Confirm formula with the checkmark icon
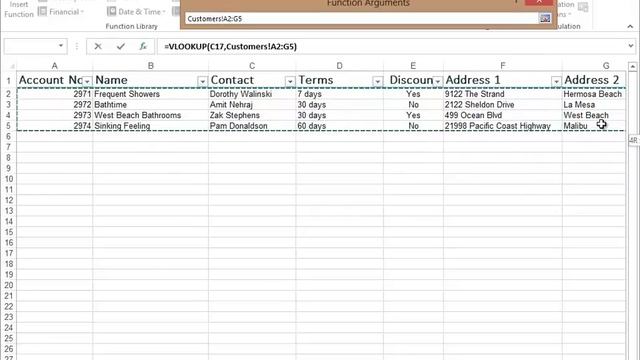This screenshot has width=640, height=360. pyautogui.click(x=120, y=47)
